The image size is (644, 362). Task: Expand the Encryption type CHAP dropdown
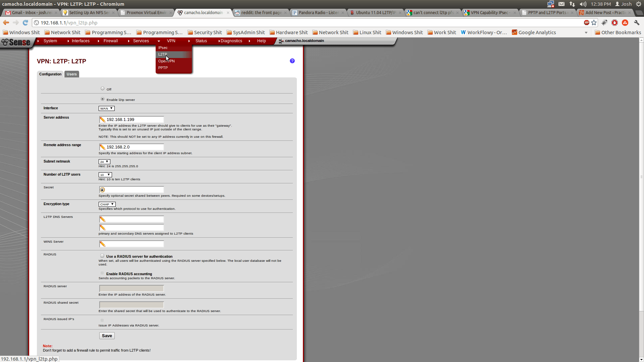[x=107, y=204]
